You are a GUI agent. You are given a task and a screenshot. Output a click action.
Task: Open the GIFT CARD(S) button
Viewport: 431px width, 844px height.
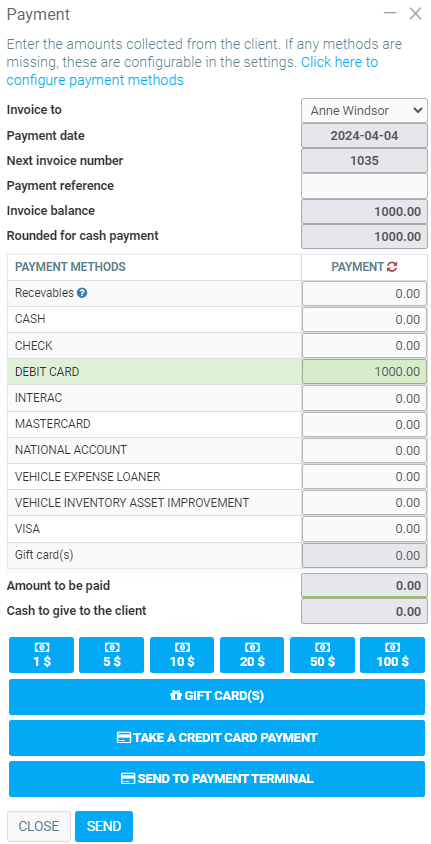click(217, 697)
